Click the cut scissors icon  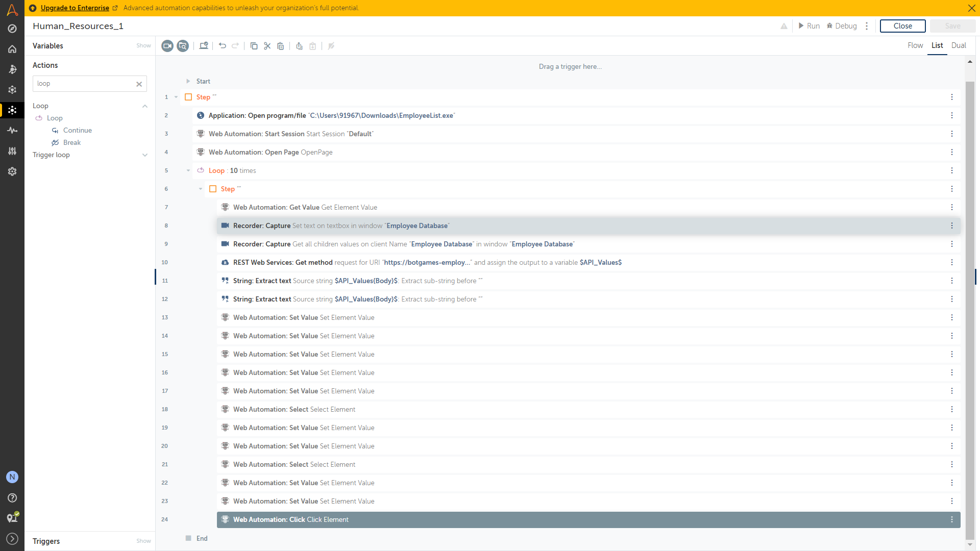267,46
